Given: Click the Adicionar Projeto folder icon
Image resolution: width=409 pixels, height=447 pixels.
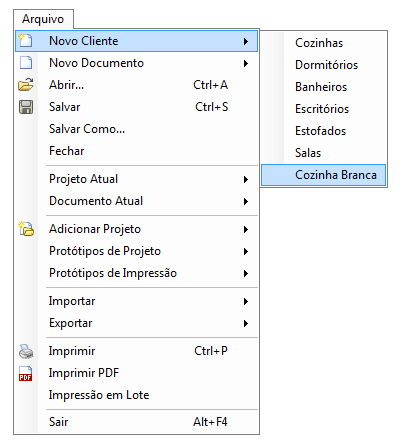Looking at the screenshot, I should point(26,229).
